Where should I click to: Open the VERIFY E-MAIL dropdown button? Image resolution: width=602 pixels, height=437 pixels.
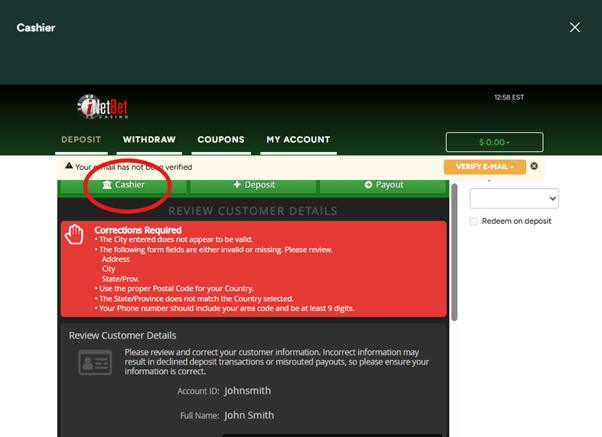pyautogui.click(x=484, y=166)
